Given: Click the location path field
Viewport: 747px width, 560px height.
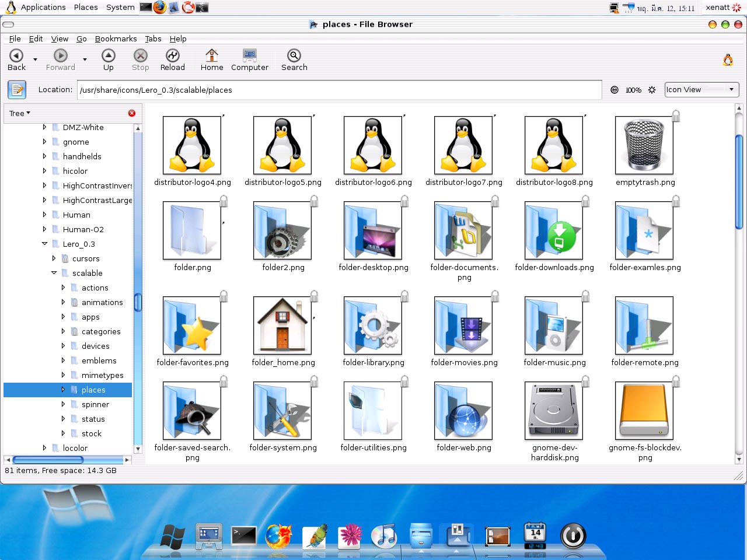Looking at the screenshot, I should (x=340, y=90).
